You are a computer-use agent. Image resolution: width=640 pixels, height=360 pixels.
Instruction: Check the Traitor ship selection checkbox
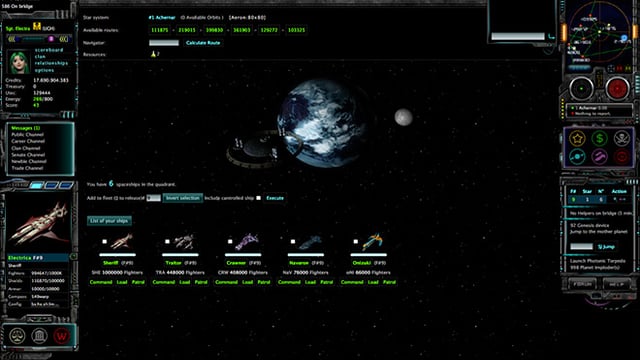tap(167, 242)
